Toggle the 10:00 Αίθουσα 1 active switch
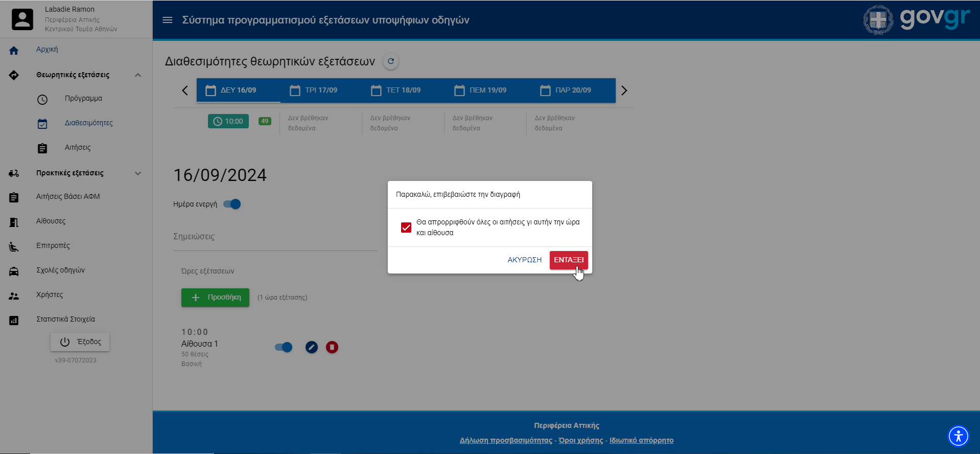Image resolution: width=980 pixels, height=454 pixels. click(284, 348)
